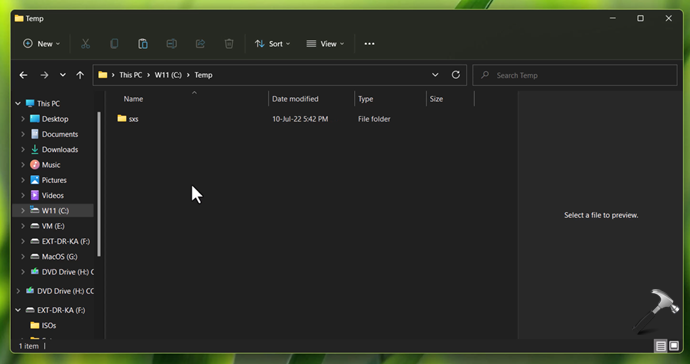Click the Rename icon in toolbar
690x364 pixels.
tap(172, 44)
